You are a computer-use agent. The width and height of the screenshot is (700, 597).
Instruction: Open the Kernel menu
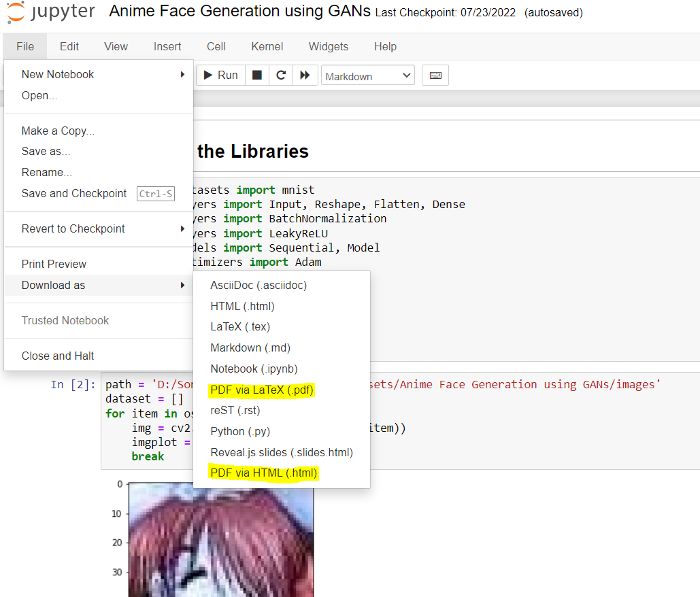pos(267,46)
